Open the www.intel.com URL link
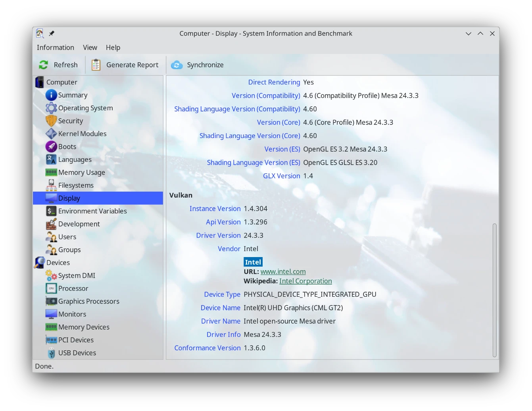This screenshot has height=411, width=532. [x=283, y=272]
